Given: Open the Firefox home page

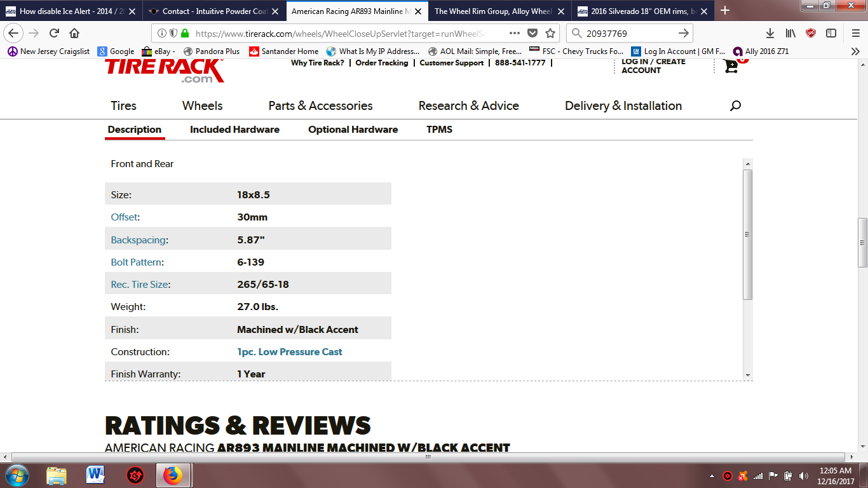Looking at the screenshot, I should coord(74,33).
